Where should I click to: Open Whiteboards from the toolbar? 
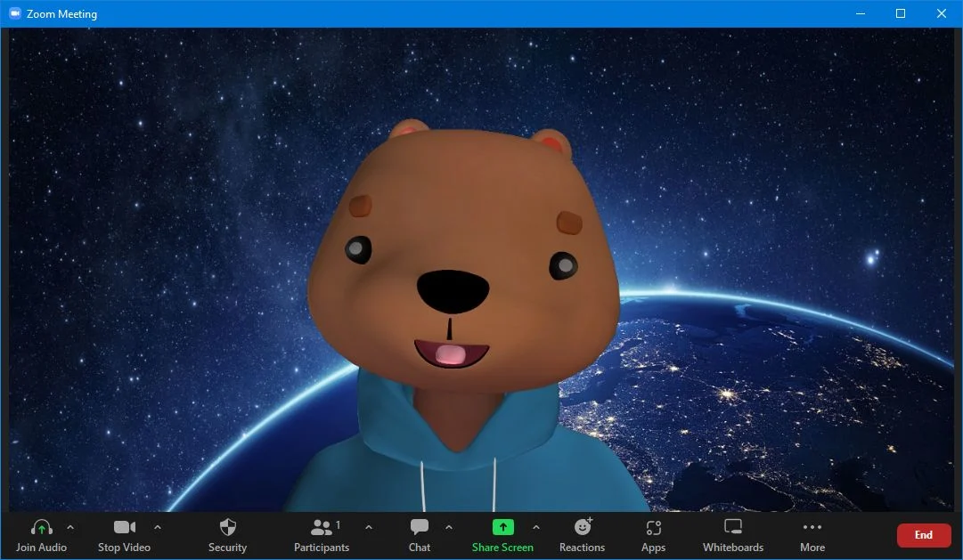click(732, 528)
